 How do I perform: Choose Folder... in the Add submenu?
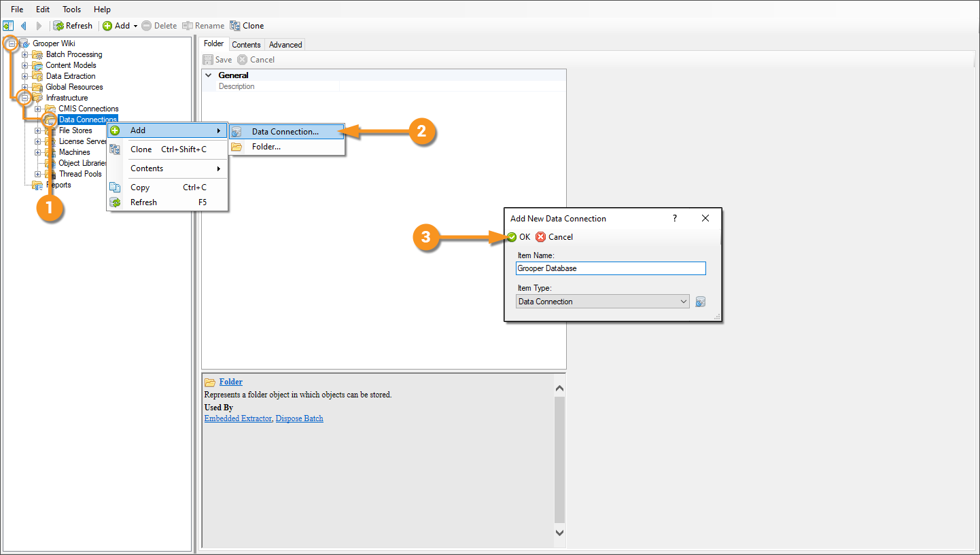click(x=287, y=147)
